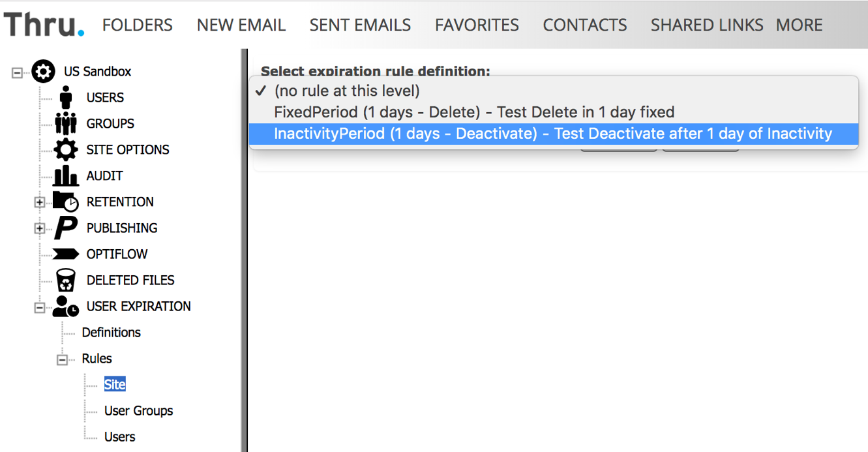Open the NEW EMAIL menu item
Screen dimensions: 868x452
pyautogui.click(x=241, y=25)
